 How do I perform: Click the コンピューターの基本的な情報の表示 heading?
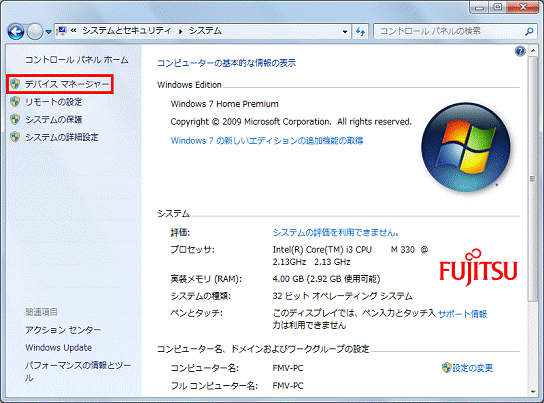tap(226, 63)
